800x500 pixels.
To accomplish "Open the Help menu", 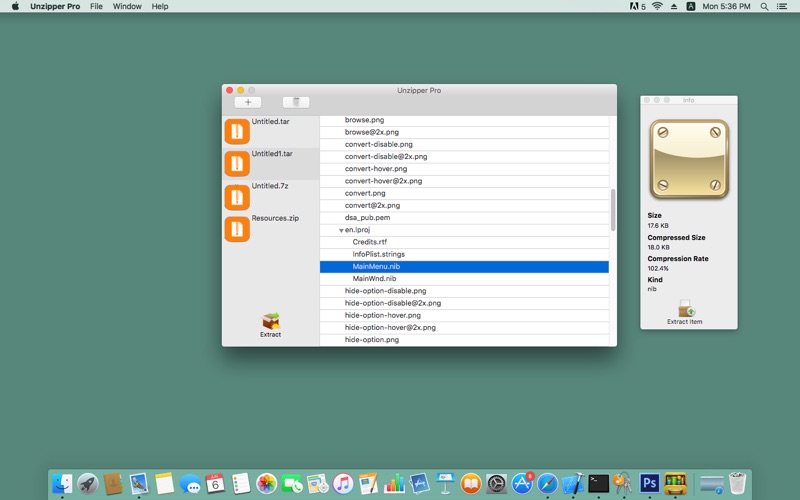I will click(160, 6).
